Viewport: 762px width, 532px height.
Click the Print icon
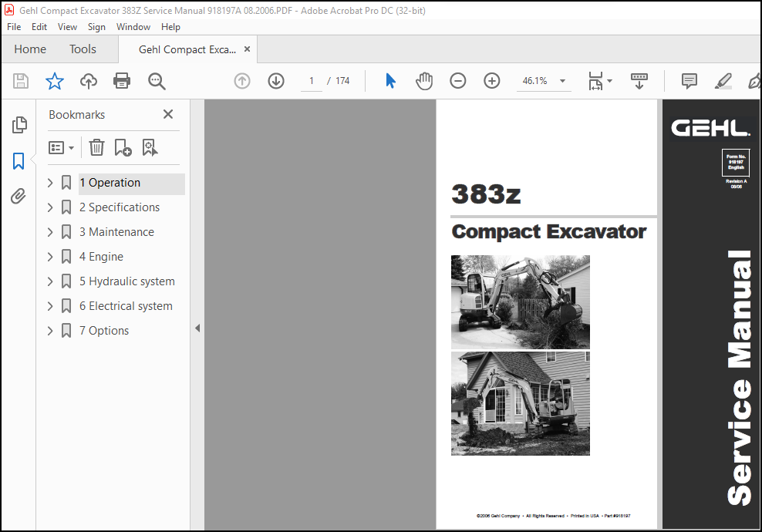click(x=122, y=81)
